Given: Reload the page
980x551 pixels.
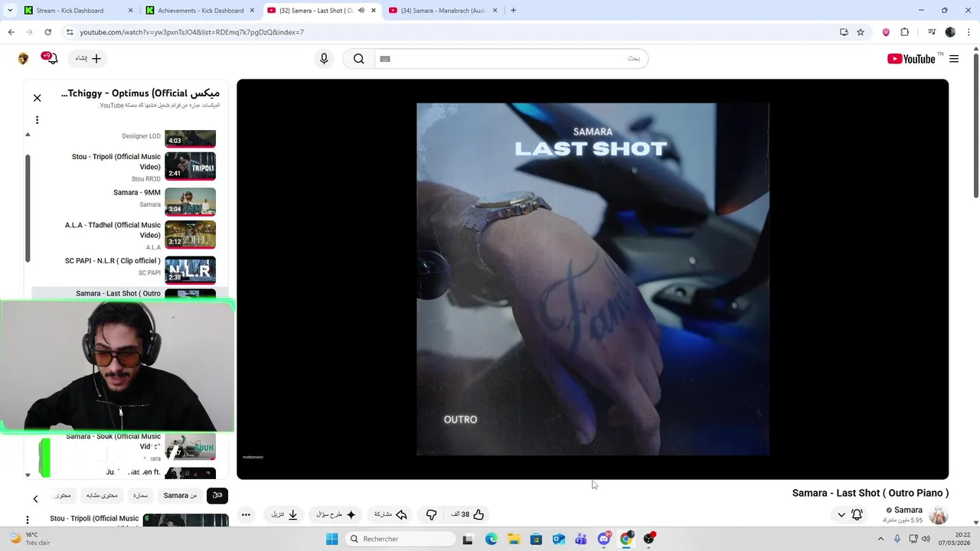Looking at the screenshot, I should pos(47,32).
